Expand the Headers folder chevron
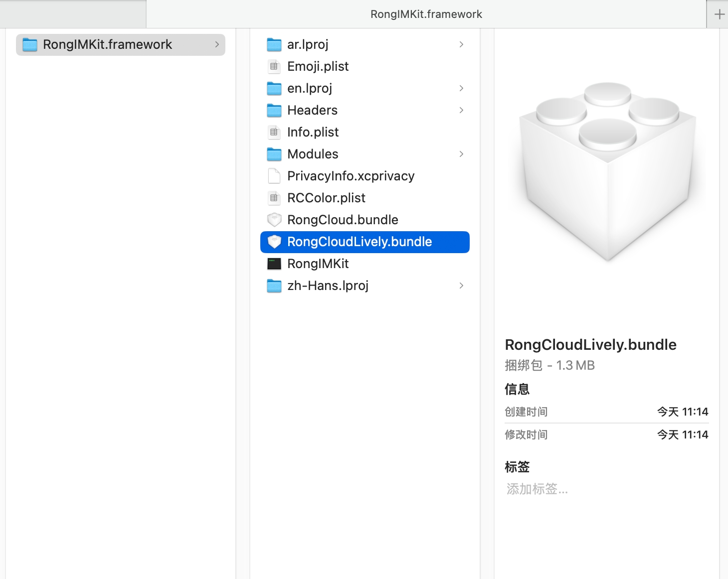 [461, 110]
